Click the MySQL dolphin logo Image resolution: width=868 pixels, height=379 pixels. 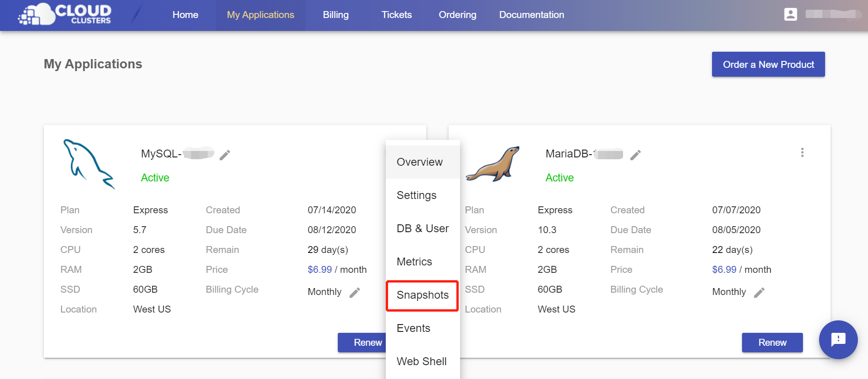(x=89, y=164)
